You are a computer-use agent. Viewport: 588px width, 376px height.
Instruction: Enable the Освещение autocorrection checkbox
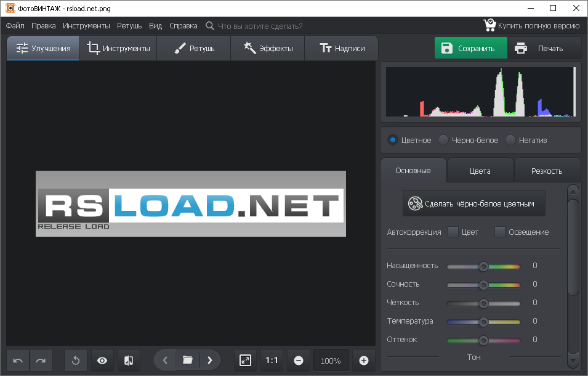tap(500, 232)
